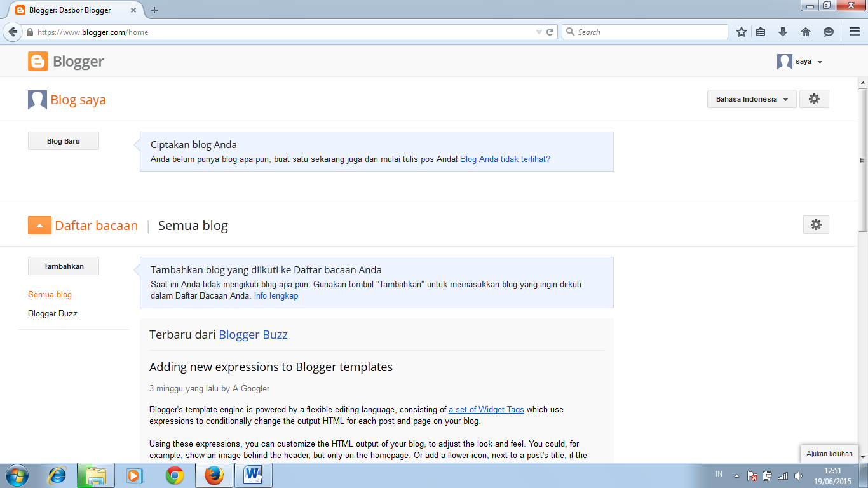Click the Tambahkan button
This screenshot has height=488, width=868.
click(64, 266)
